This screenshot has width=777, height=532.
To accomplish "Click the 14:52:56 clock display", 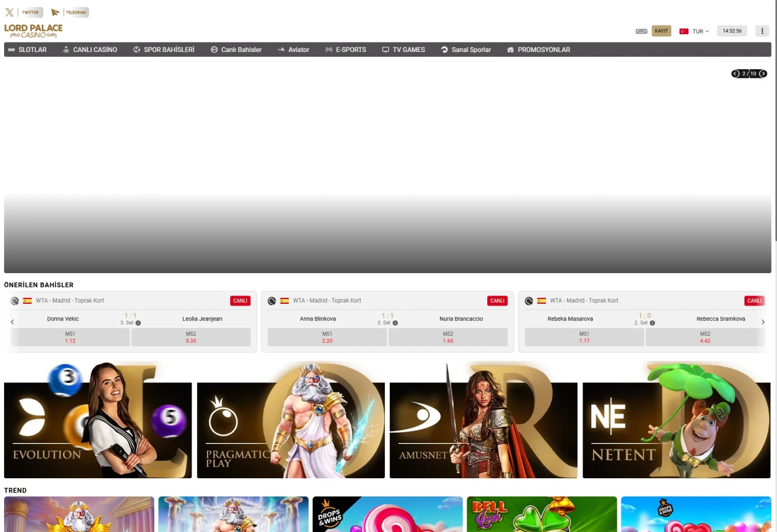I will 732,31.
